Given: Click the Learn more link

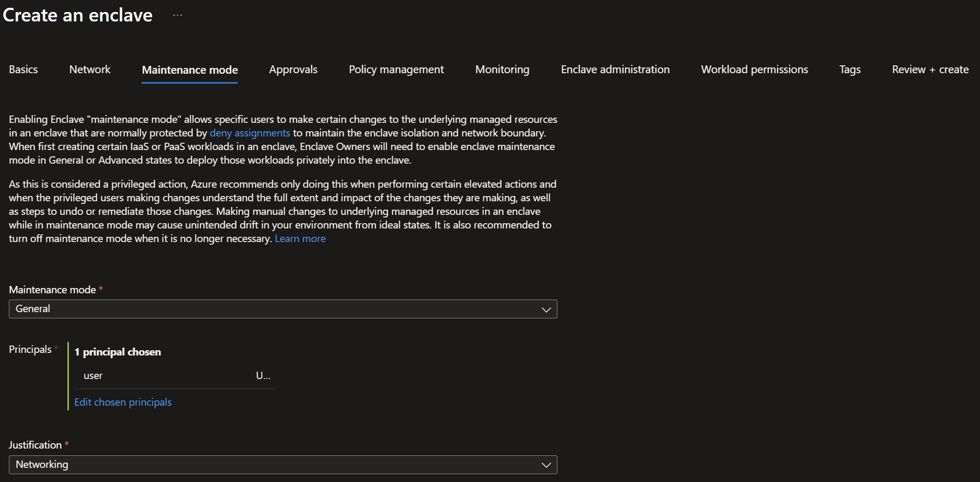Looking at the screenshot, I should pos(300,239).
